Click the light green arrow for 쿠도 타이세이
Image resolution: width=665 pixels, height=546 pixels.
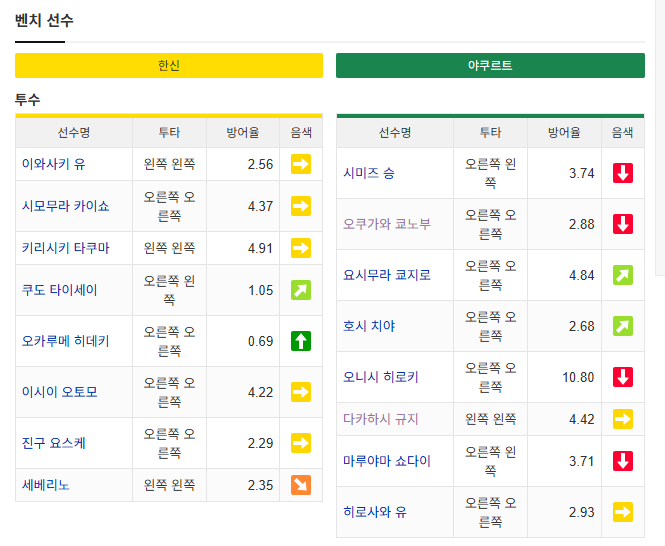coord(301,290)
